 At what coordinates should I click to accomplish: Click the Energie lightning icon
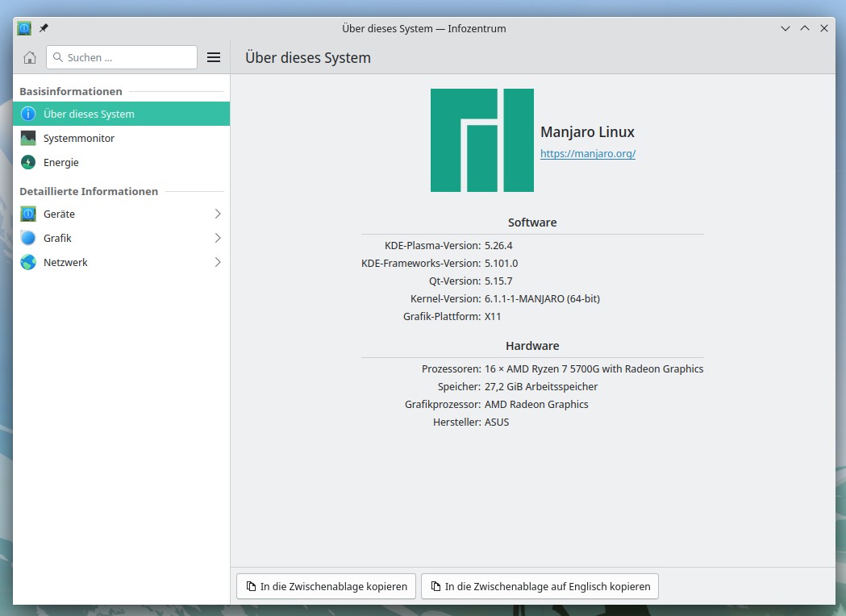28,162
